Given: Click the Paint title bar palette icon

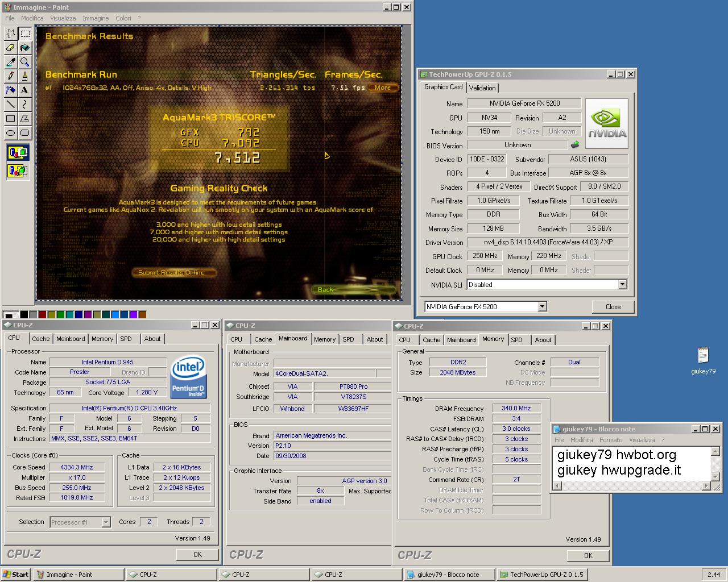Looking at the screenshot, I should pyautogui.click(x=7, y=7).
